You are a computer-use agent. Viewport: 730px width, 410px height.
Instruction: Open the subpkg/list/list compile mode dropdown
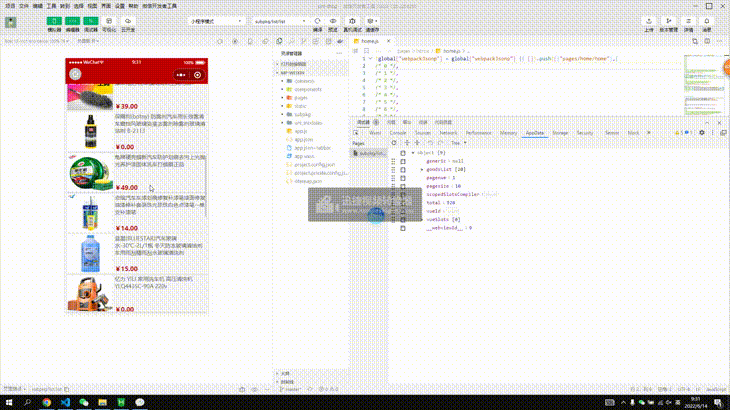tap(280, 21)
